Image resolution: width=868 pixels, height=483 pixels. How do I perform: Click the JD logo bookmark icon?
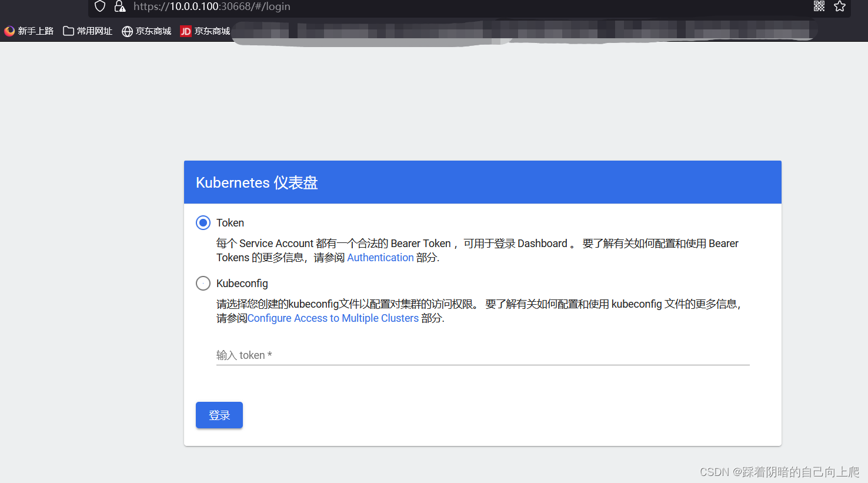click(x=185, y=31)
